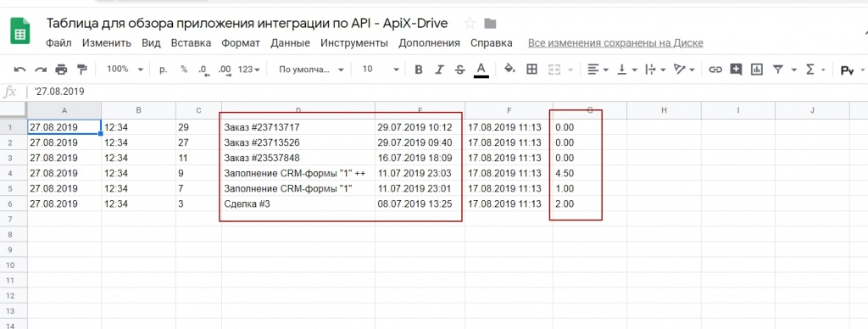The height and width of the screenshot is (329, 868).
Task: Select column B header
Action: coord(138,110)
